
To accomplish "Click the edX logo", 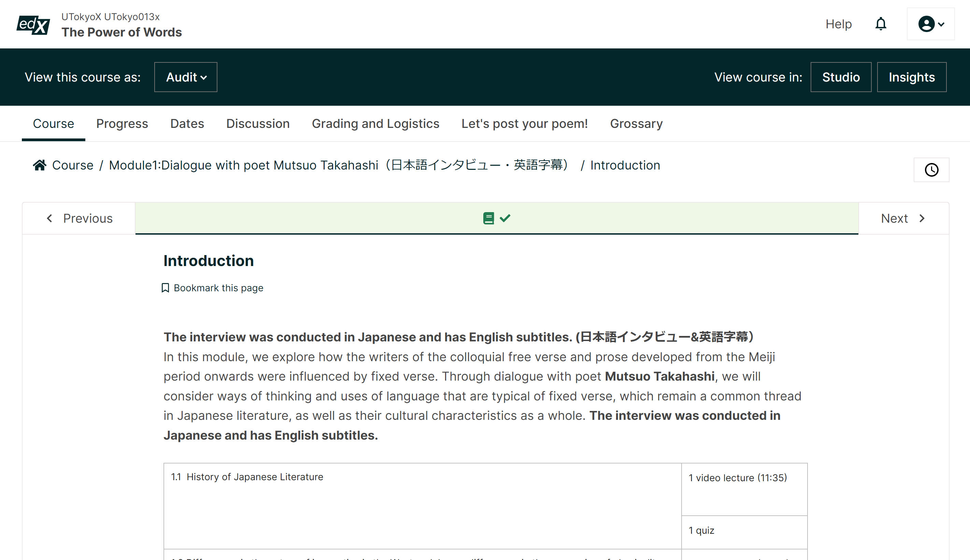I will 33,25.
